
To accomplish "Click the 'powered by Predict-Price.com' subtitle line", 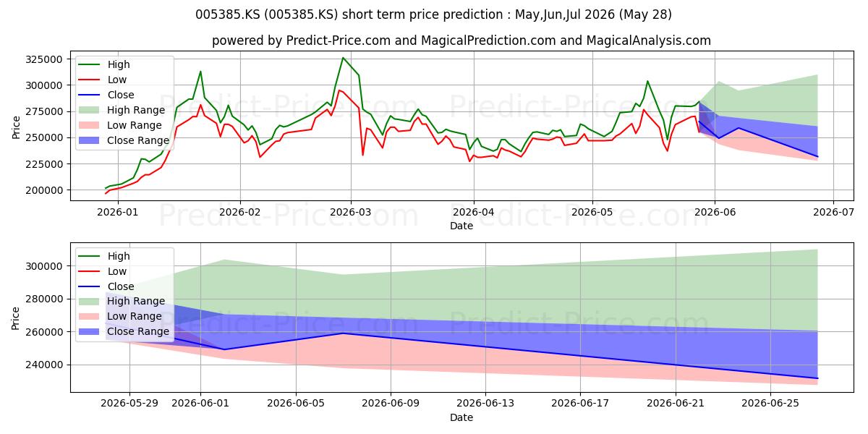I will [461, 41].
